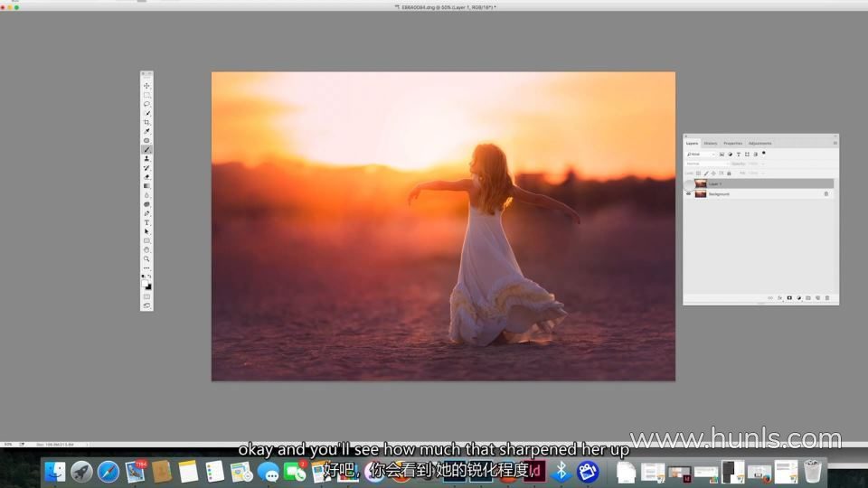
Task: Pick the Zoom tool magnifier
Action: pos(146,258)
